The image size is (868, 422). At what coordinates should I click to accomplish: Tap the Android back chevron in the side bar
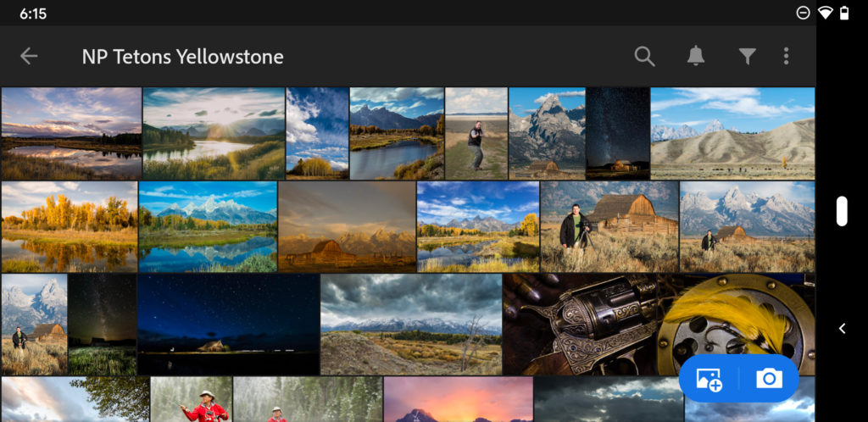[x=842, y=329]
